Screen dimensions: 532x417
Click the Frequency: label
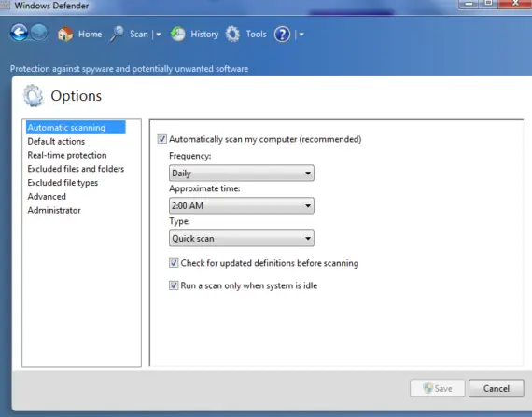point(190,156)
